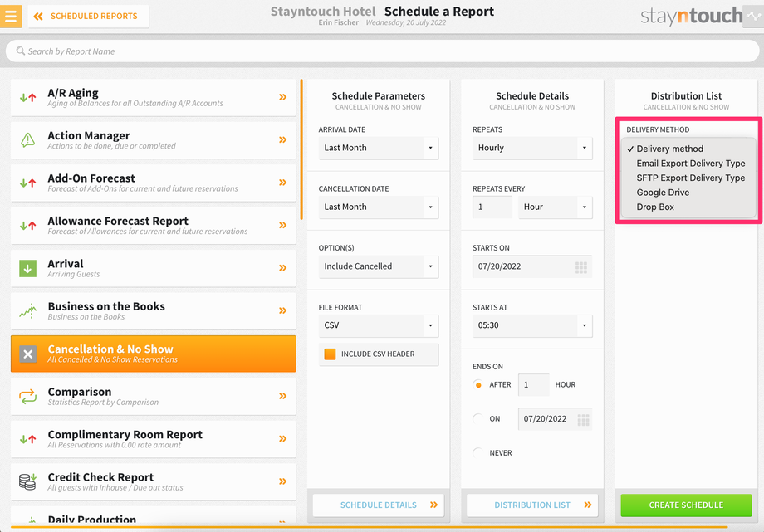Open Comparison report via its chevron
764x532 pixels.
tap(282, 396)
